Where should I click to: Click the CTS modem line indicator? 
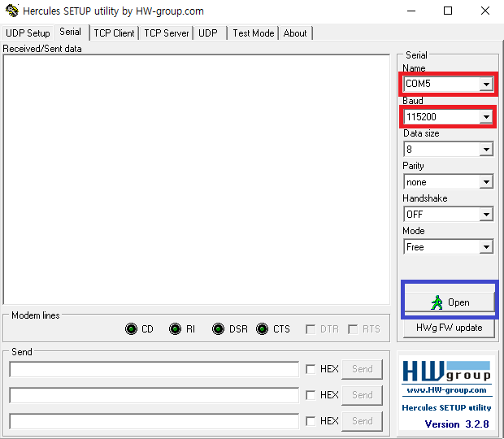tap(263, 329)
